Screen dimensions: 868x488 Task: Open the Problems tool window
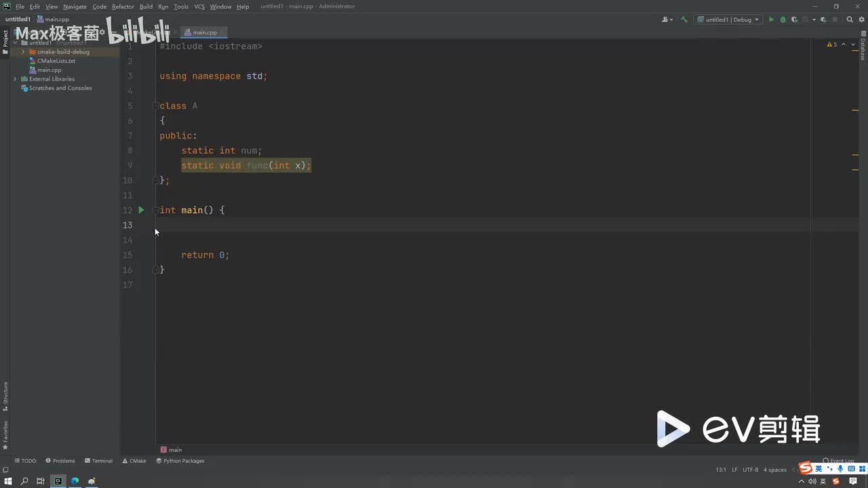(60, 461)
